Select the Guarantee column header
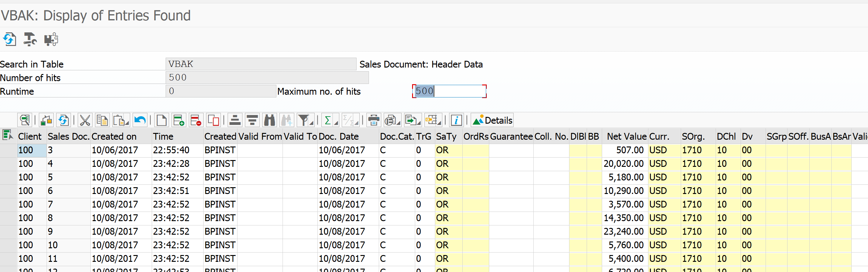 pyautogui.click(x=511, y=137)
